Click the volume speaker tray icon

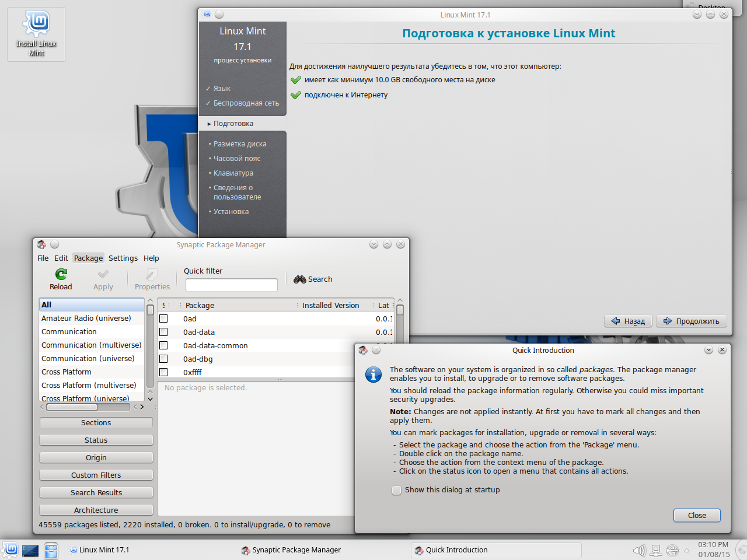(640, 550)
